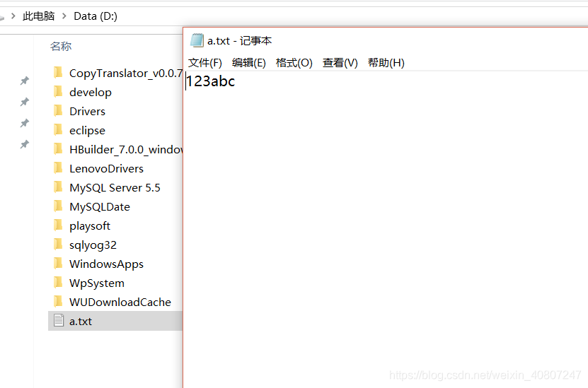Image resolution: width=588 pixels, height=388 pixels.
Task: Click the eclipse folder name
Action: (87, 131)
